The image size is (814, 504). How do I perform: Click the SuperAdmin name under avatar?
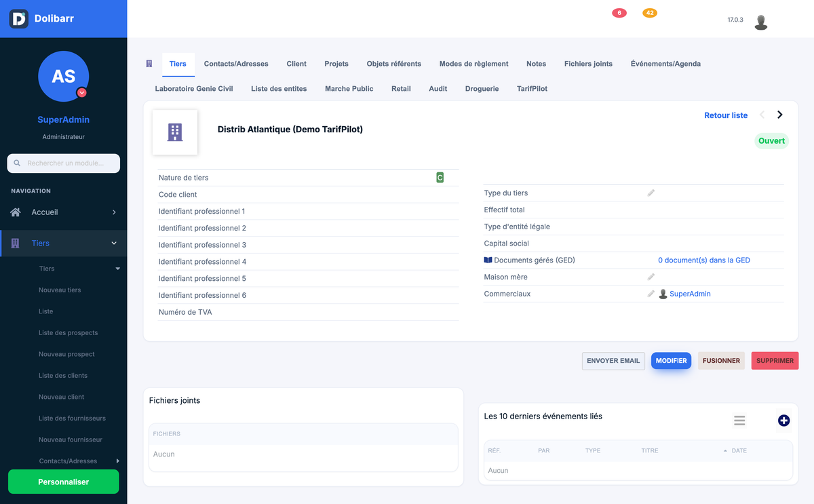pyautogui.click(x=63, y=120)
